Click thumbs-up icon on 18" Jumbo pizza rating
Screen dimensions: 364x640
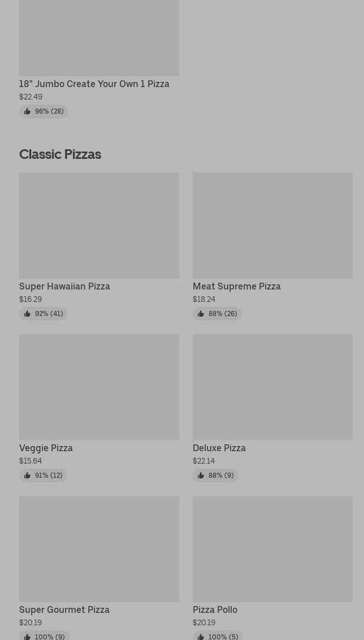click(27, 111)
